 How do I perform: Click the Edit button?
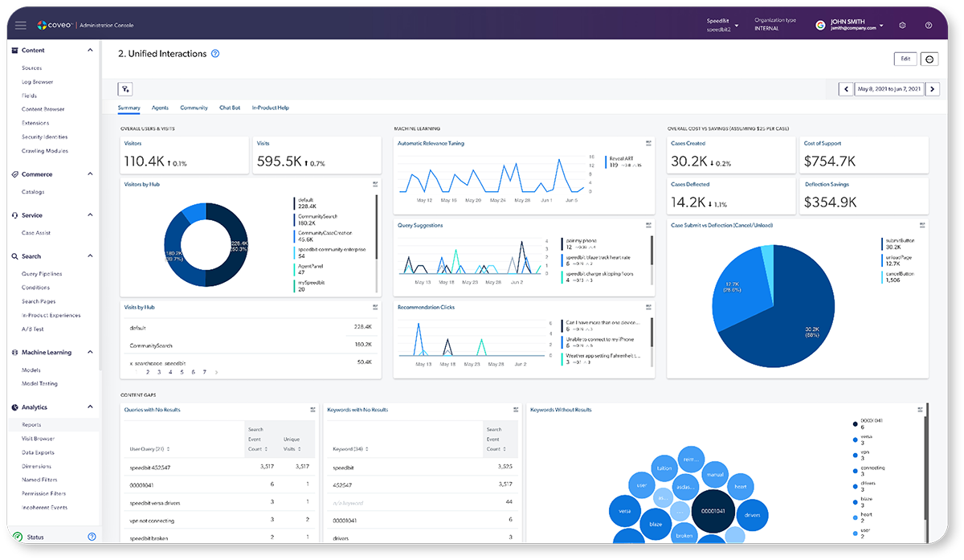coord(905,59)
